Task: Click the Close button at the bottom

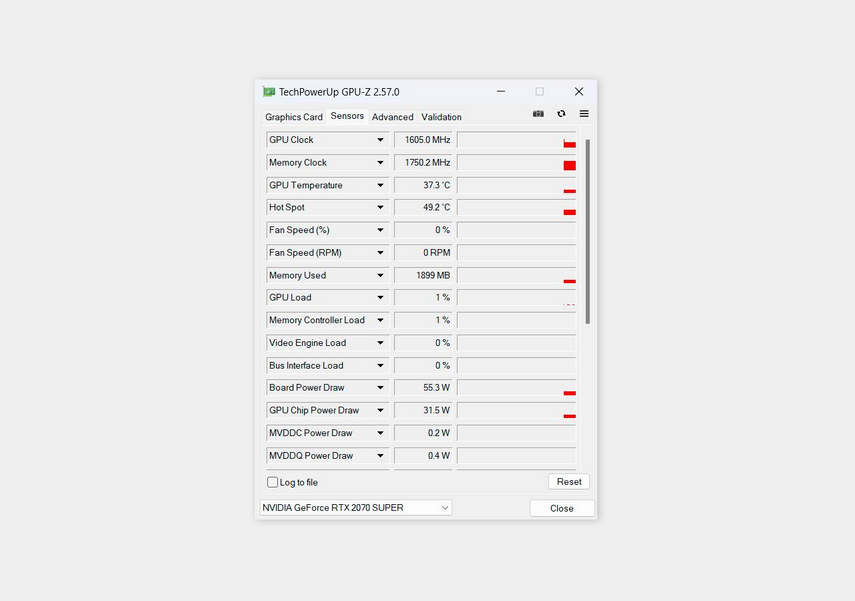Action: 562,508
